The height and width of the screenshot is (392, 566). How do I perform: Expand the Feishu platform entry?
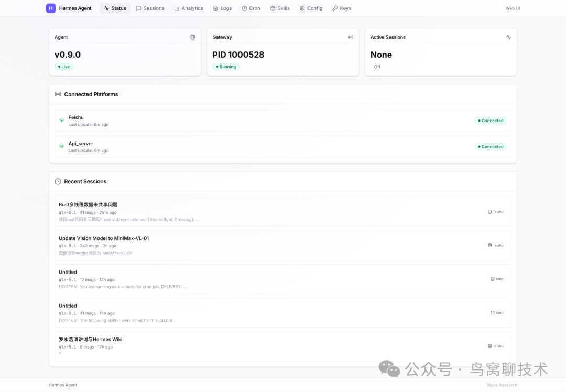(x=283, y=121)
